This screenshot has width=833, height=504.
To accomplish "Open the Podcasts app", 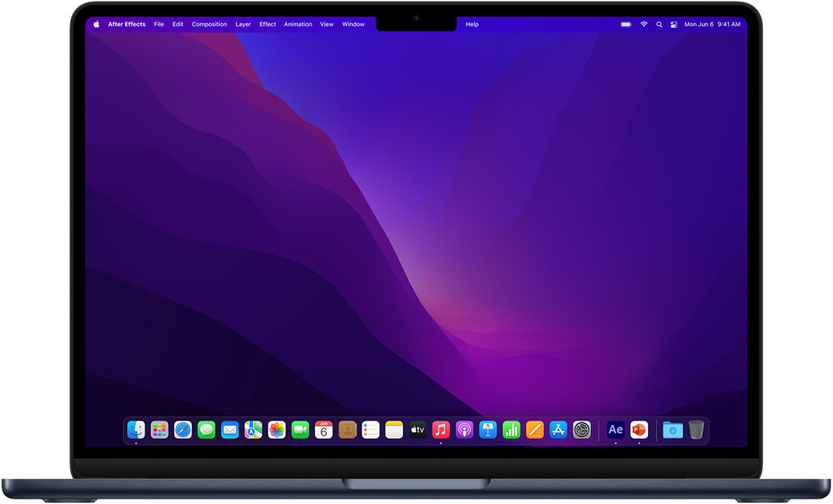I will (464, 430).
